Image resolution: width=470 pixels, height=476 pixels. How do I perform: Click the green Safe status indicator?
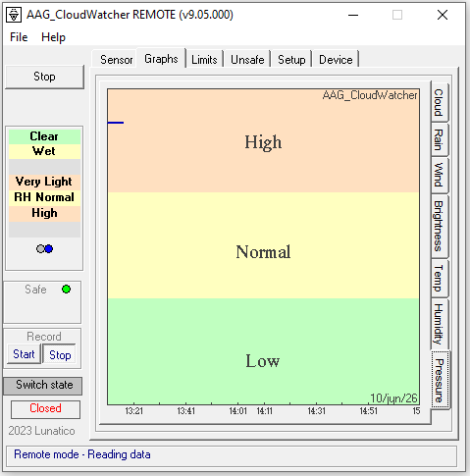66,290
